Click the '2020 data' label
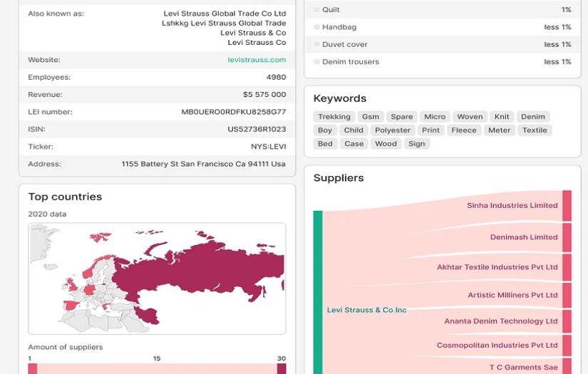This screenshot has height=374, width=588. coord(47,214)
